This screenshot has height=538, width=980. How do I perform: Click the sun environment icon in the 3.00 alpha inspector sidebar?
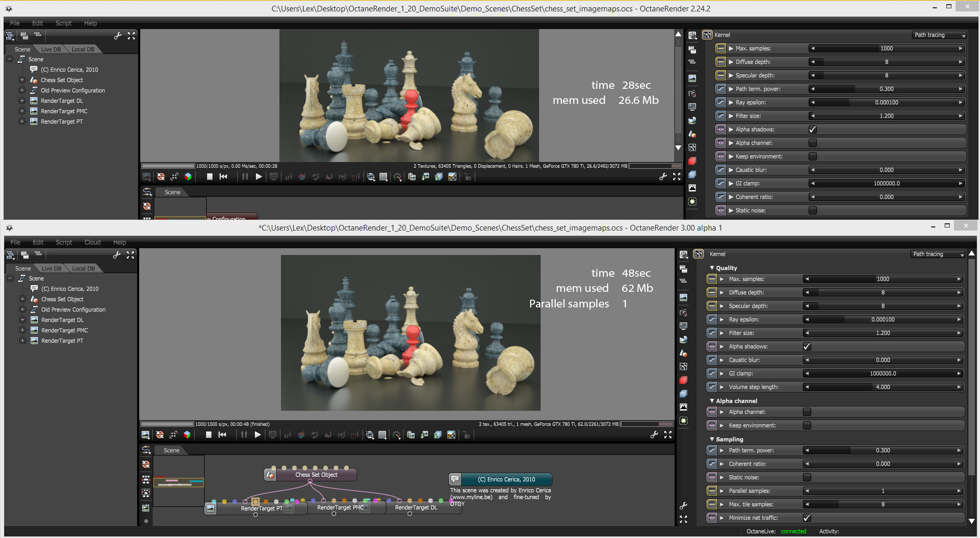[x=683, y=421]
